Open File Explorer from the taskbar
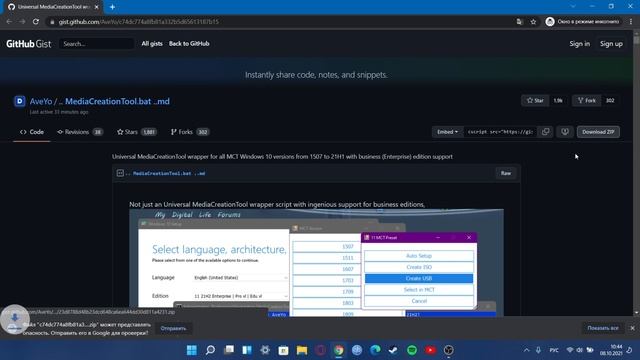This screenshot has height=360, width=640. [x=302, y=350]
